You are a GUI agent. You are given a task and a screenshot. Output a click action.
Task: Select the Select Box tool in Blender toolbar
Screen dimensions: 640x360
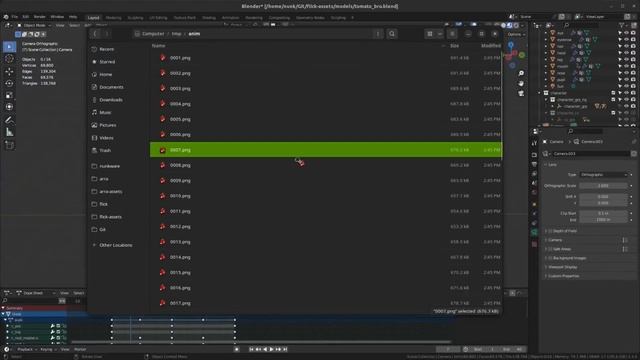coord(9,47)
